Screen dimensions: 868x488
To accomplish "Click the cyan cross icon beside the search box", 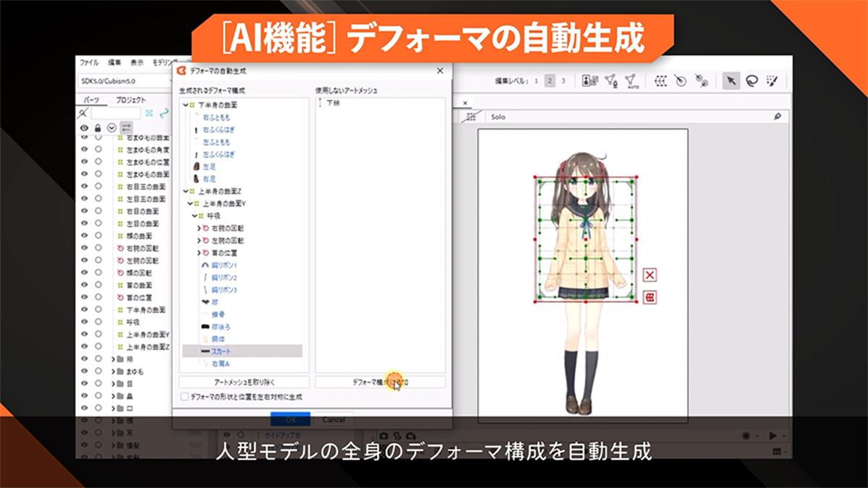I will [x=149, y=114].
